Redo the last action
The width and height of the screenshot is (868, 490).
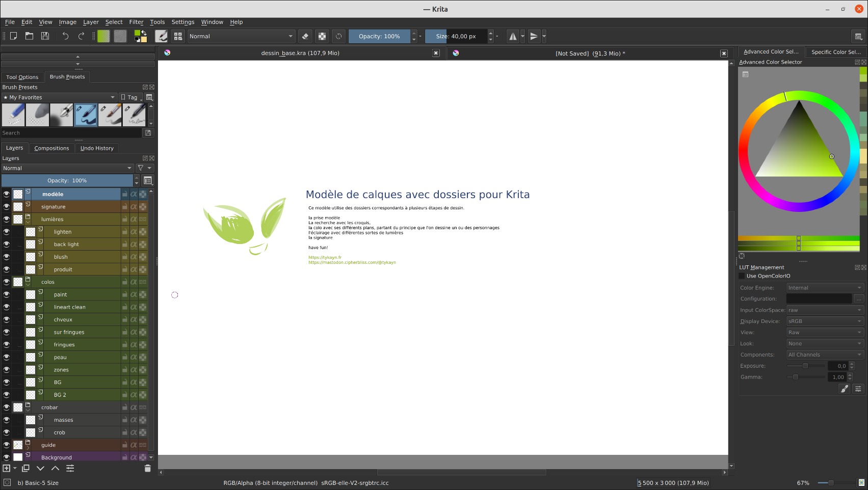pyautogui.click(x=81, y=36)
